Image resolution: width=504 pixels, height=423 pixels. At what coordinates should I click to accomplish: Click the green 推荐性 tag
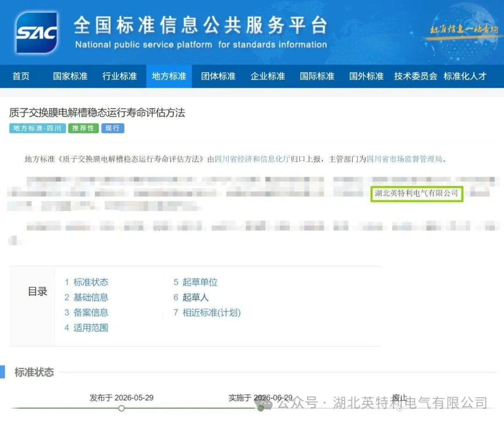(x=83, y=128)
